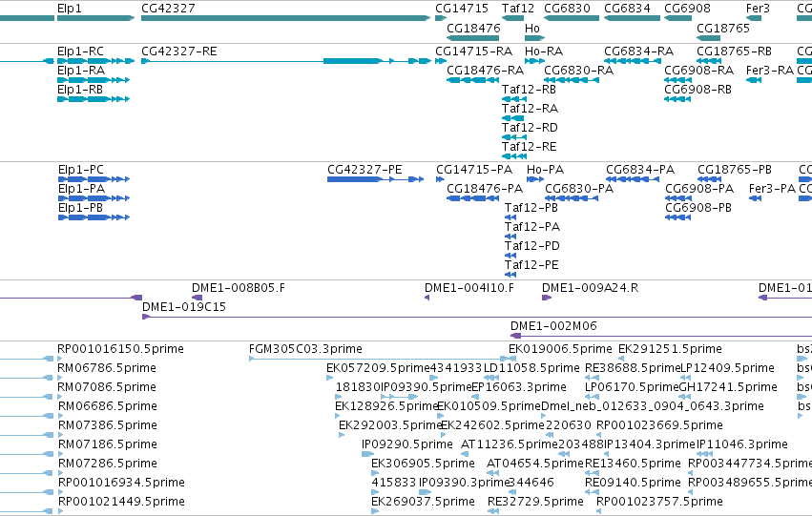Select the Elp1-PC protein label
Image resolution: width=812 pixels, height=516 pixels.
[81, 170]
